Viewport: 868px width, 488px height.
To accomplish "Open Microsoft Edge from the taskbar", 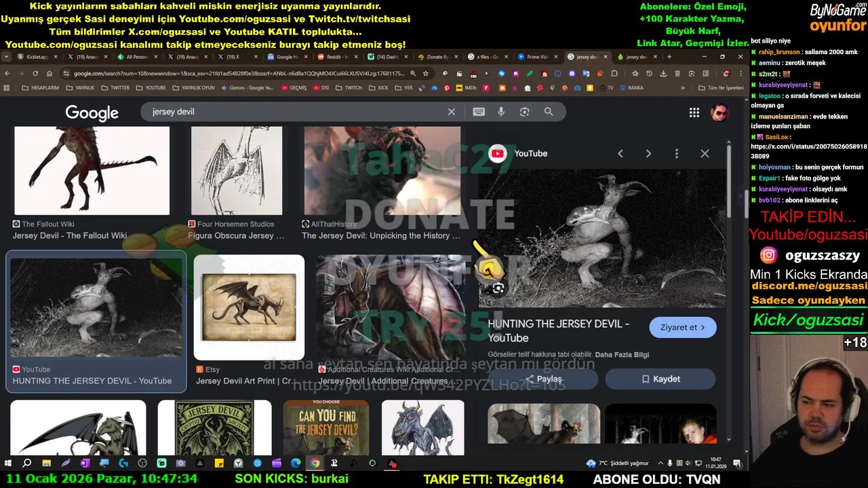I will 296,464.
